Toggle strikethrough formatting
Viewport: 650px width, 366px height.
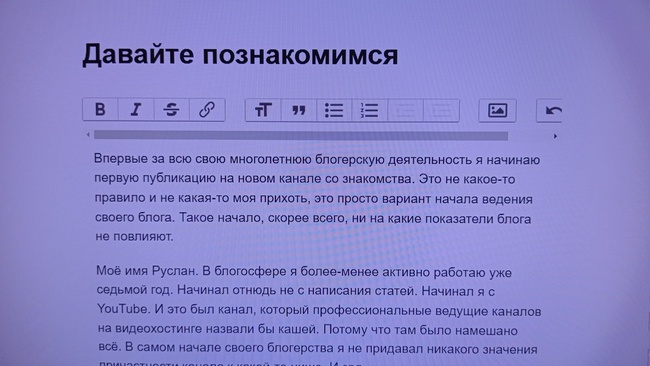[x=172, y=110]
